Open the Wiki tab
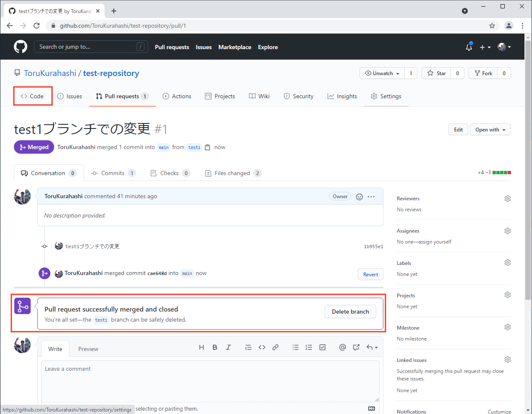532x414 pixels. pos(259,96)
